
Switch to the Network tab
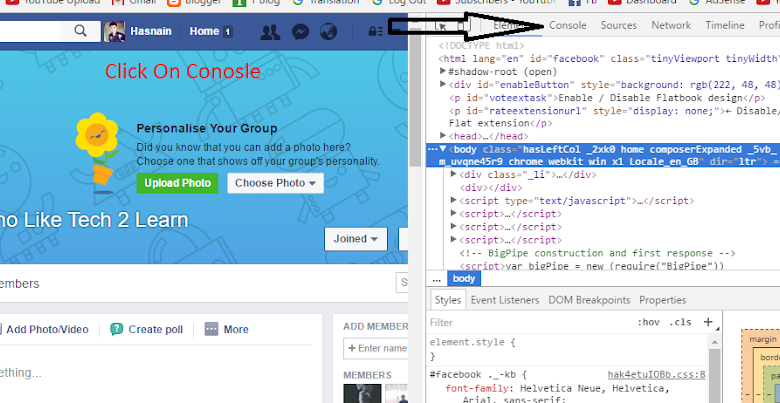(x=671, y=25)
